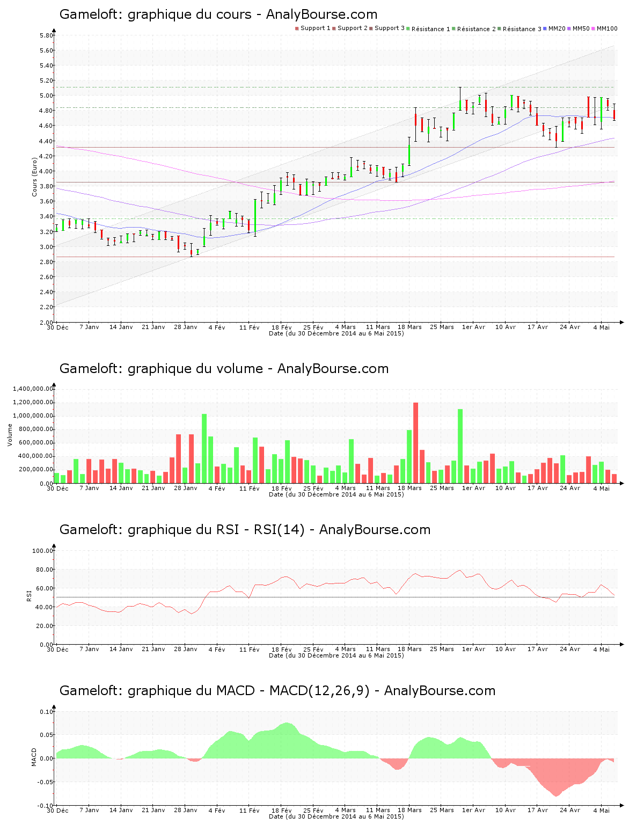Click '1er Avr' on the RSI chart axis
Screen dimensions: 644x832
[x=473, y=649]
